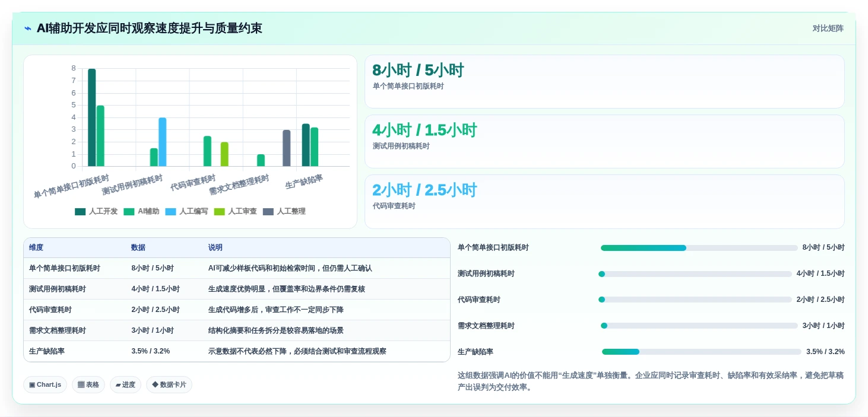The width and height of the screenshot is (868, 417).
Task: Select the 4小时 / 1.5小时 data card
Action: pyautogui.click(x=604, y=141)
